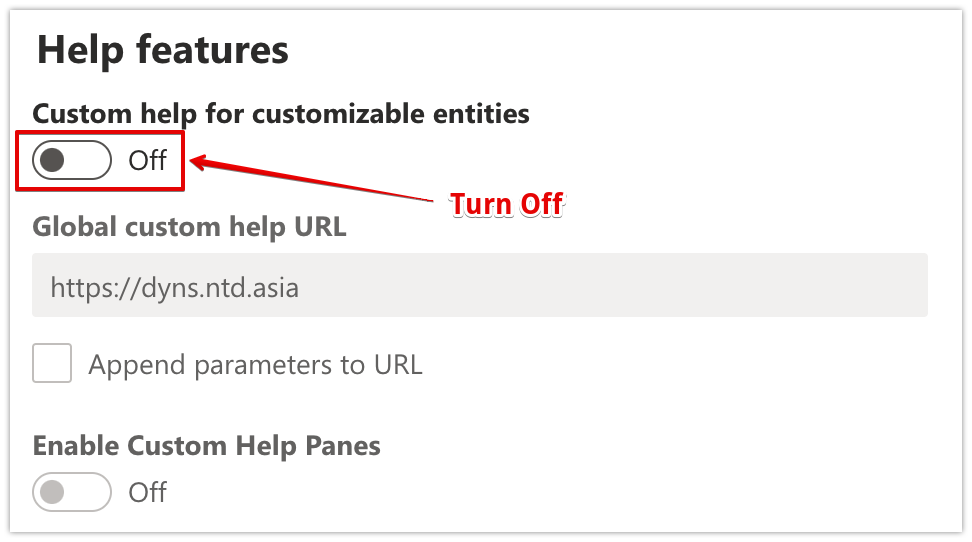Screen dimensions: 972x542
Task: Click the Global custom help URL field
Action: pyautogui.click(x=480, y=289)
